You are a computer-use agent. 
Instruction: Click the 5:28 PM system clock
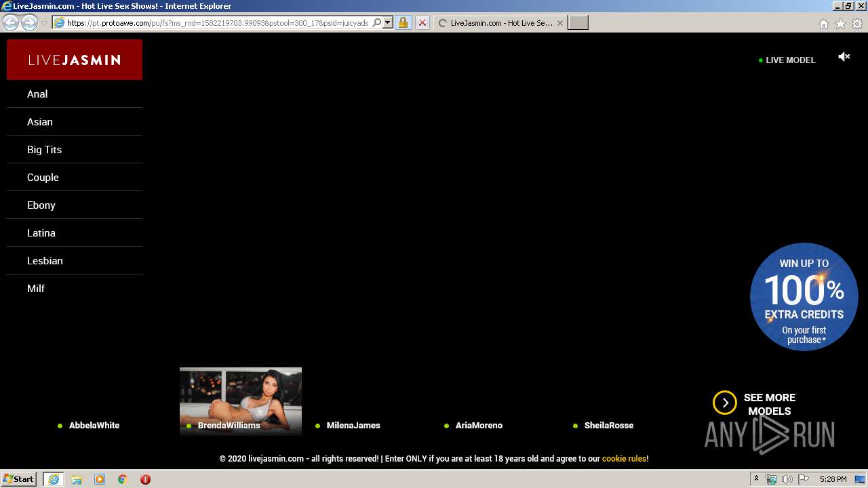click(x=833, y=479)
